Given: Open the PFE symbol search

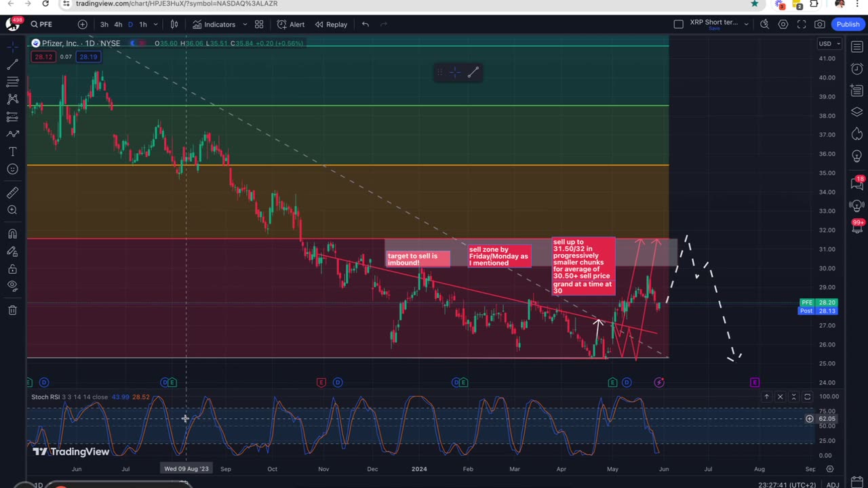Looking at the screenshot, I should (42, 24).
